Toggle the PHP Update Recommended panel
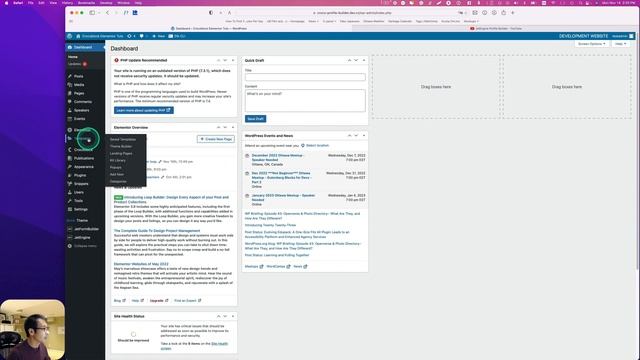The image size is (640, 360). [233, 60]
